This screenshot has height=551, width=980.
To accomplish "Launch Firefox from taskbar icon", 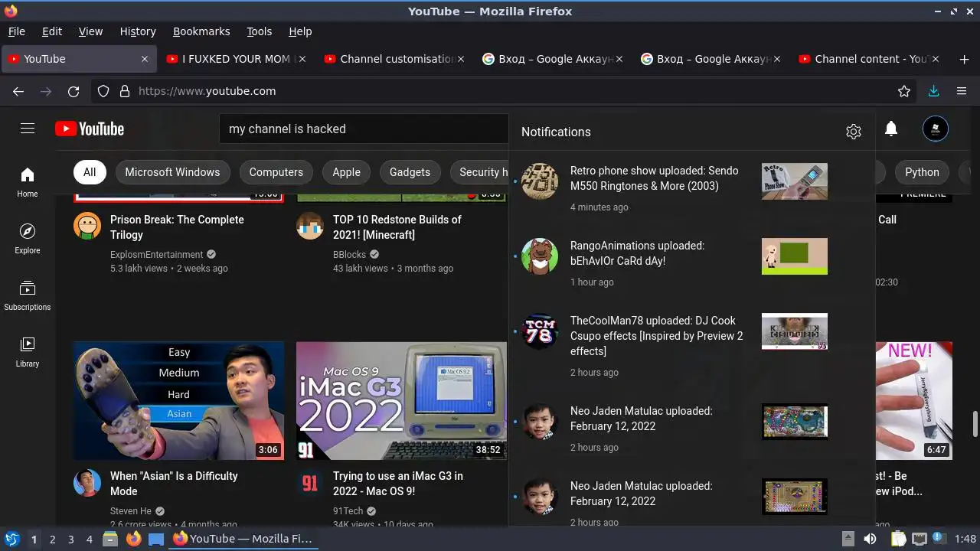I will (x=134, y=539).
